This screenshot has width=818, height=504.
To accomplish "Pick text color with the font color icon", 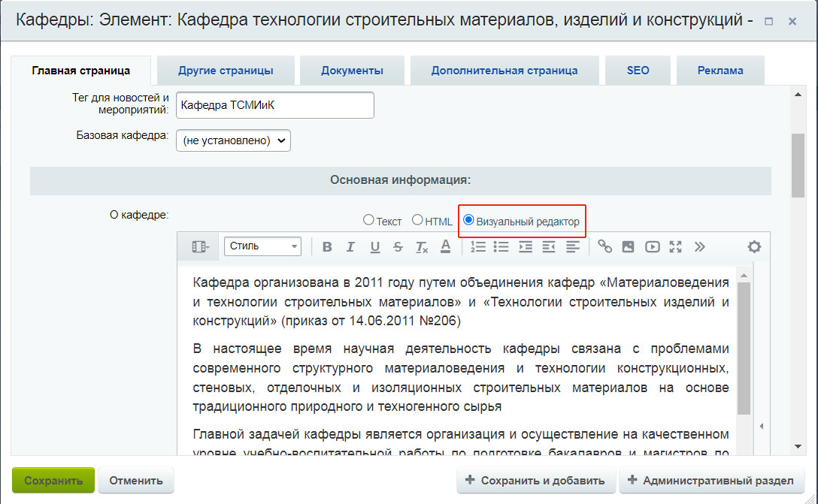I will pos(445,246).
